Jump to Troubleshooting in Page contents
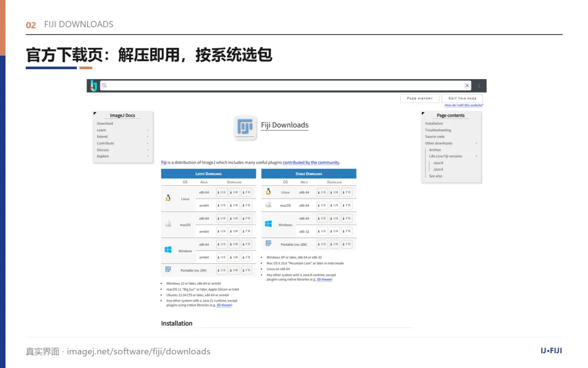The height and width of the screenshot is (368, 588). point(438,130)
